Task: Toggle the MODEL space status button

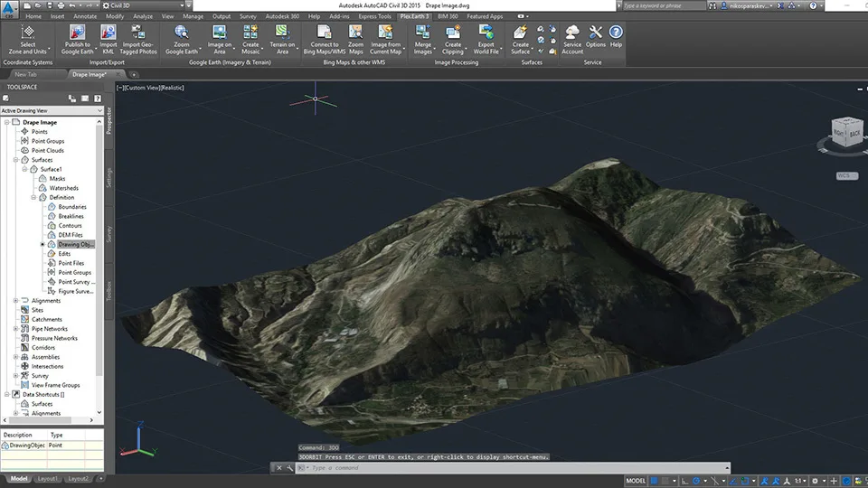Action: click(636, 480)
